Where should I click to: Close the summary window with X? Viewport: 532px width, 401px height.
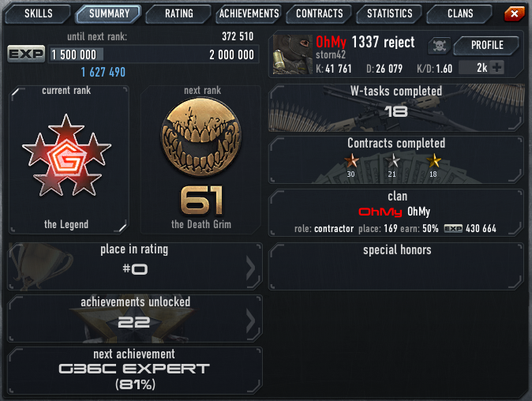[515, 13]
